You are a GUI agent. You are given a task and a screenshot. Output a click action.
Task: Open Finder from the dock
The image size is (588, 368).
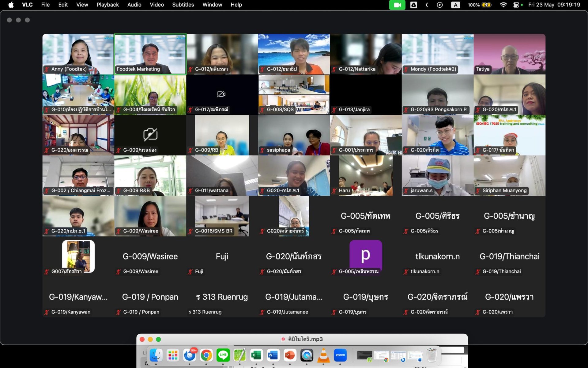coord(156,355)
